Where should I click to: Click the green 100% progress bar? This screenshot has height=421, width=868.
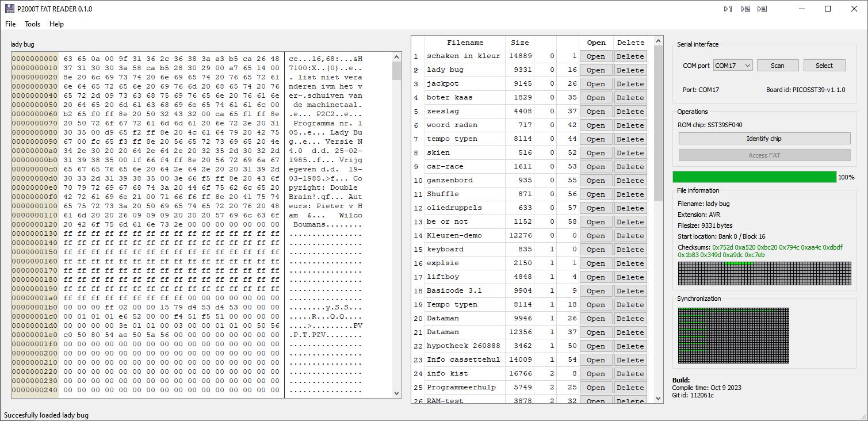click(x=754, y=177)
